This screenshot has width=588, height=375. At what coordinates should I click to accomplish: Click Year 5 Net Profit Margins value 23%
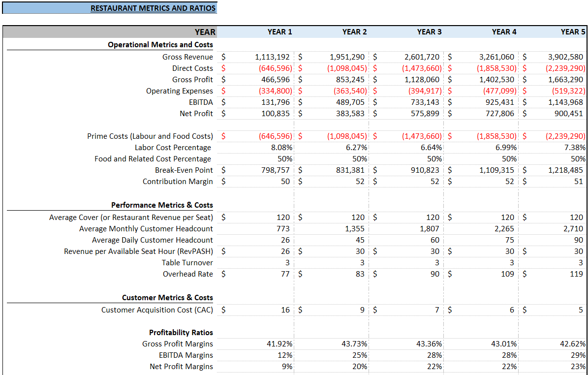[x=578, y=366]
